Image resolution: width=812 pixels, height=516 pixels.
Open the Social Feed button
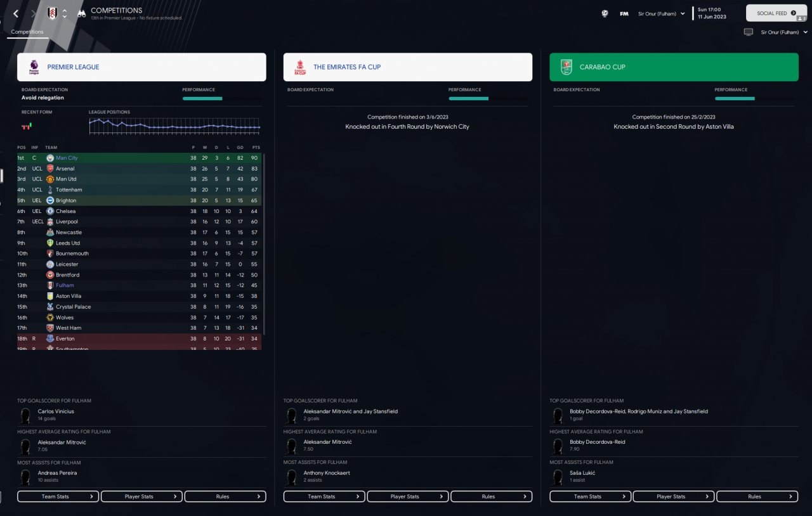point(776,13)
